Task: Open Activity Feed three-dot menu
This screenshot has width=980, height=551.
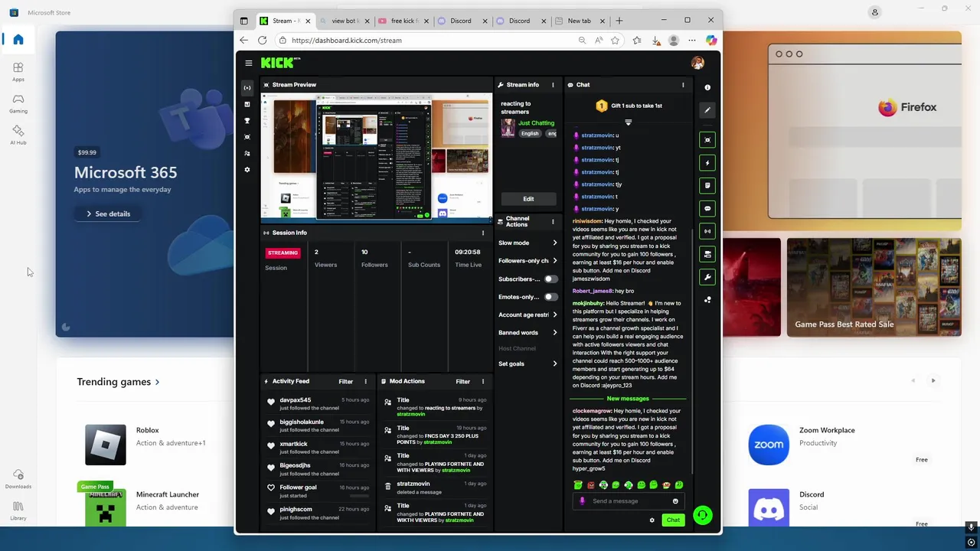Action: coord(365,381)
